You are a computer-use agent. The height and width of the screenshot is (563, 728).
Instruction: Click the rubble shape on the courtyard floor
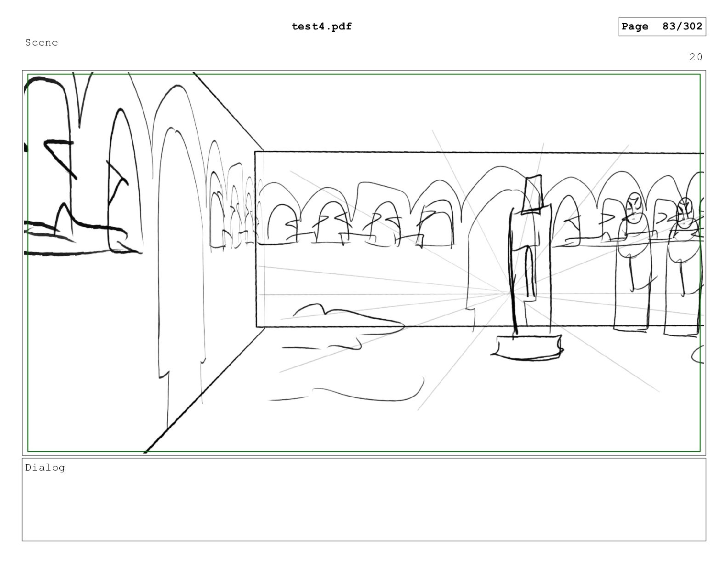(x=349, y=315)
